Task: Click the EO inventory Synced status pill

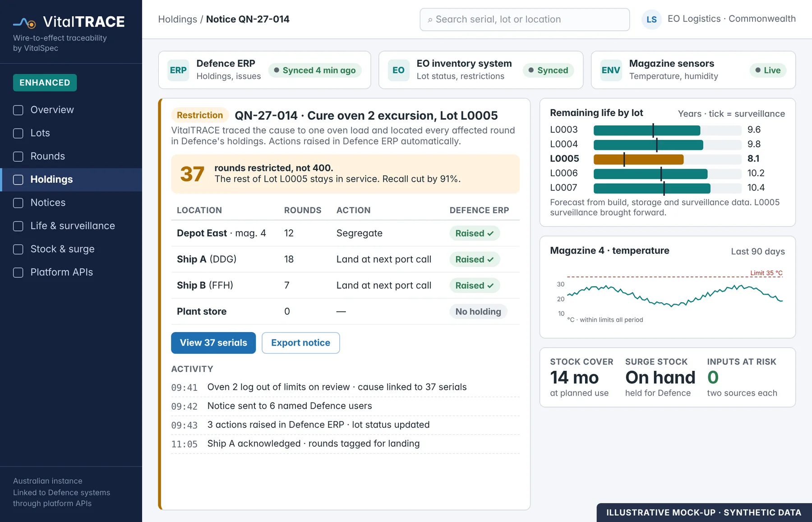Action: click(548, 70)
